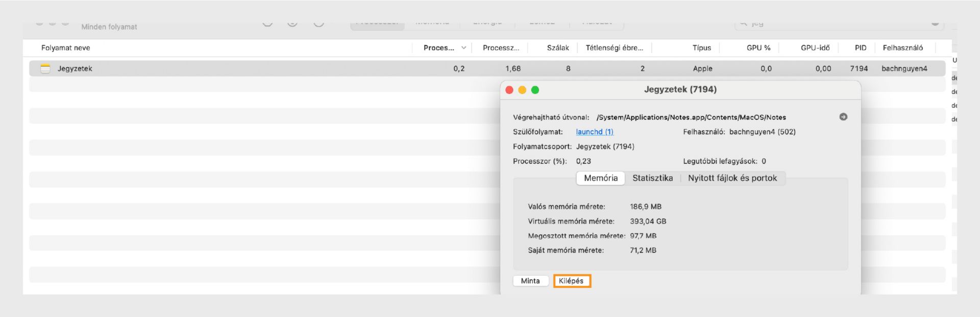
Task: Click the Processzor (%) value 0,23
Action: pyautogui.click(x=583, y=161)
